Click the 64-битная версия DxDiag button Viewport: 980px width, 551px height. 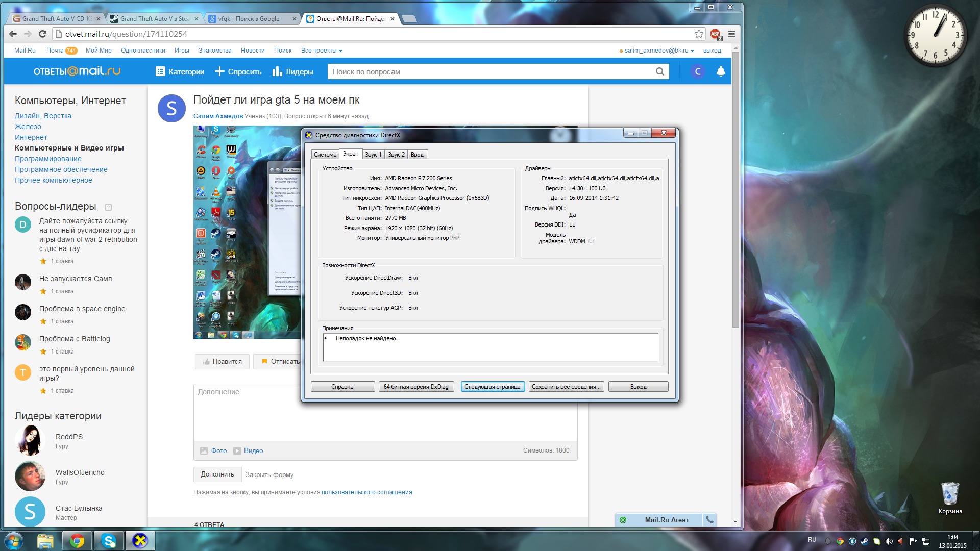click(x=416, y=386)
